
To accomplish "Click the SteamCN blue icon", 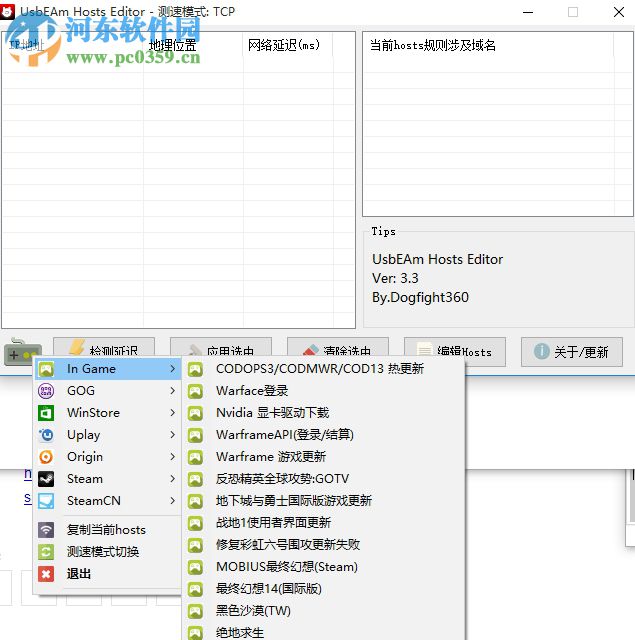I will (46, 501).
